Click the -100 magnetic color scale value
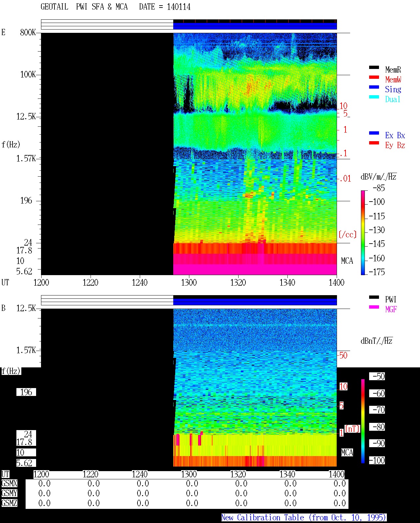 coord(377,460)
